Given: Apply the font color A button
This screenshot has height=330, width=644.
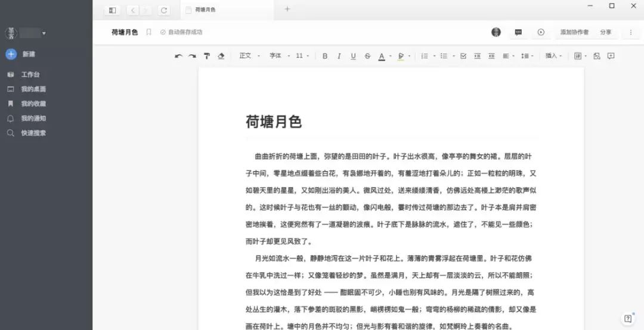Looking at the screenshot, I should tap(382, 56).
